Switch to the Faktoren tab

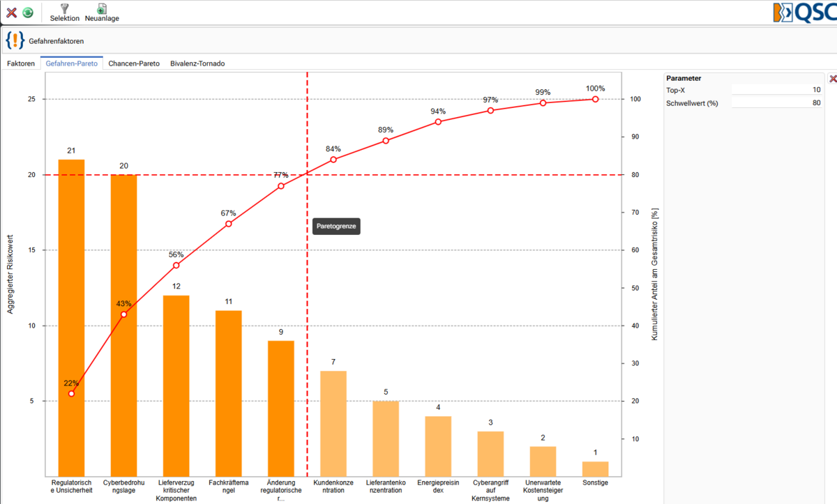(21, 63)
